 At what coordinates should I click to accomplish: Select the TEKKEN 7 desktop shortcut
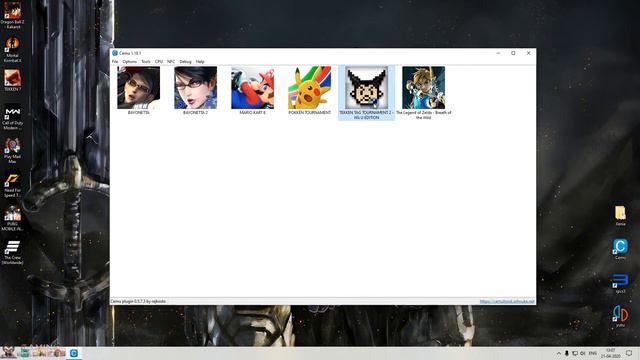coord(13,80)
